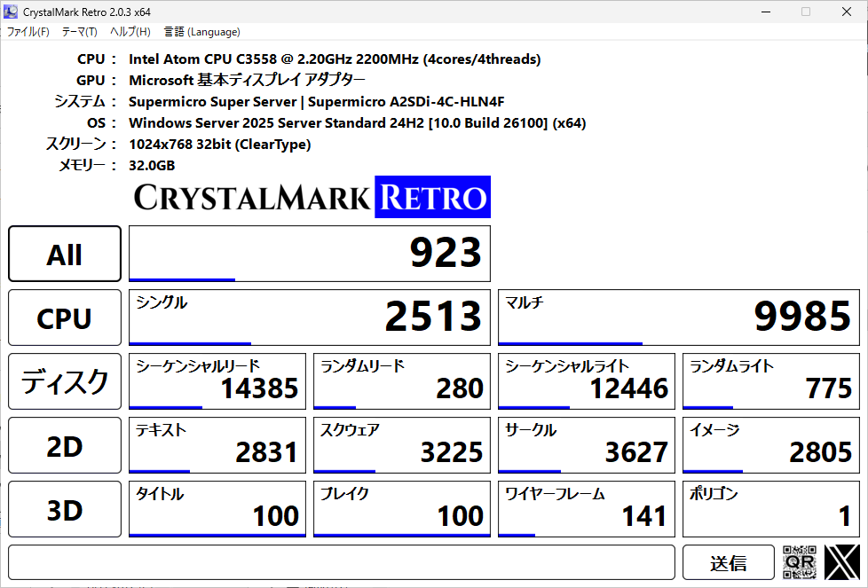Open the ファイル(F) menu
Viewport: 868px width, 588px height.
coord(28,32)
